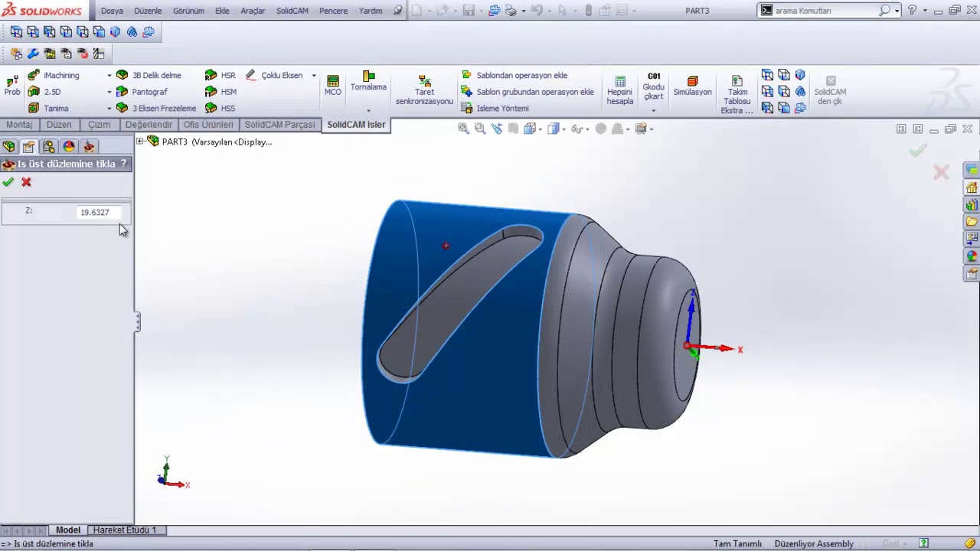Viewport: 980px width, 551px height.
Task: Switch to the SolidCAM Parçası tab
Action: pos(279,125)
